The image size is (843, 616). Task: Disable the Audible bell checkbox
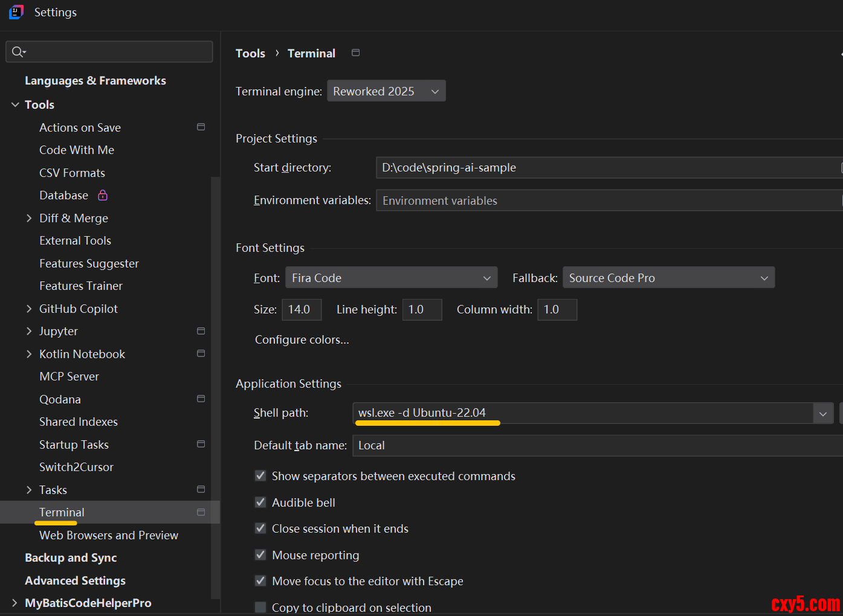tap(260, 502)
